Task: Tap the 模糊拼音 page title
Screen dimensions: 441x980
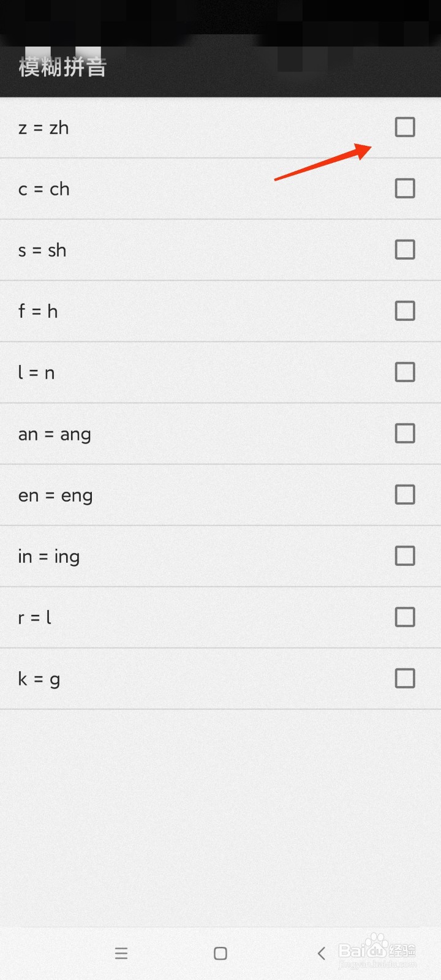Action: tap(62, 67)
